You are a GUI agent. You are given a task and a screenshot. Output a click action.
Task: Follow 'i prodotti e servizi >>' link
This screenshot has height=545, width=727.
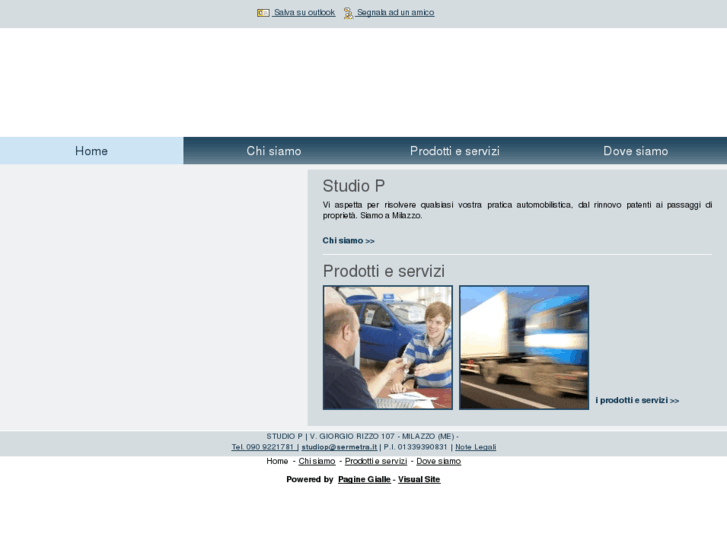tap(637, 400)
